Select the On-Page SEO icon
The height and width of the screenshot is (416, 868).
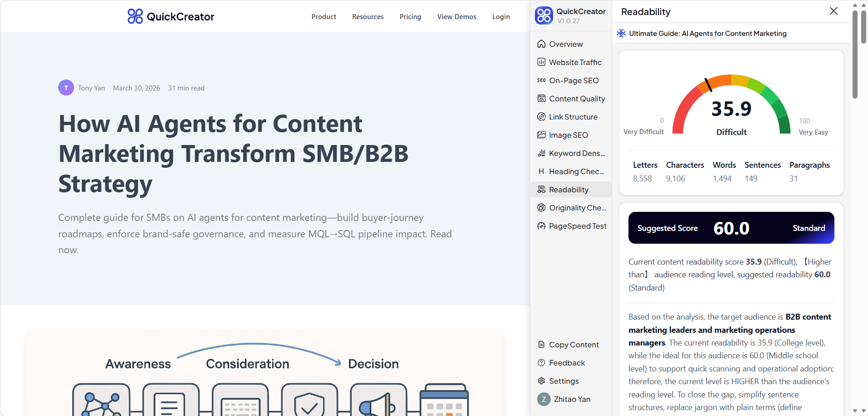(x=541, y=80)
